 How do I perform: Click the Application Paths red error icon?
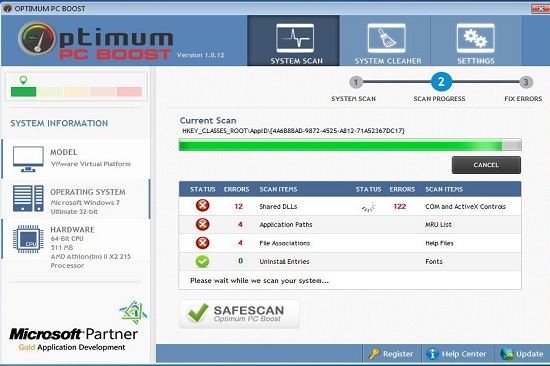[202, 224]
